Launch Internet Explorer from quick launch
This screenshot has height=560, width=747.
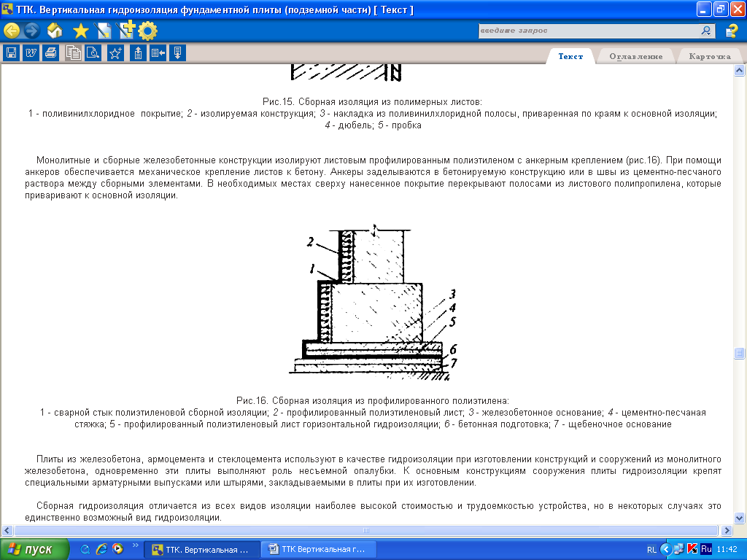[101, 549]
